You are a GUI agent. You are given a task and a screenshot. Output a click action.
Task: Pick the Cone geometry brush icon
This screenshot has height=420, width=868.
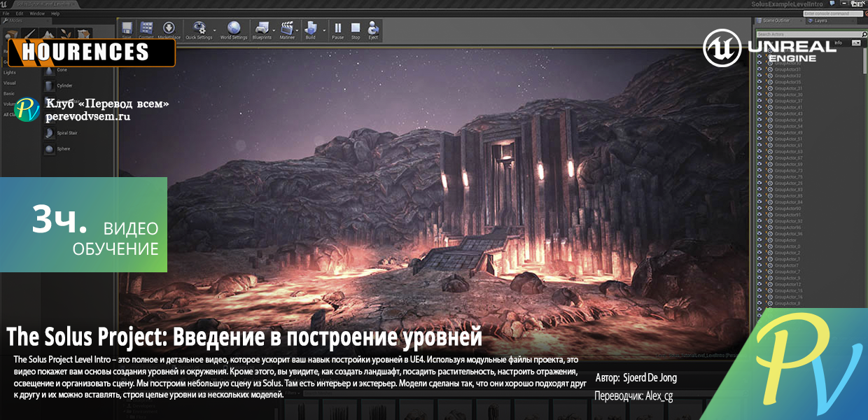point(49,71)
